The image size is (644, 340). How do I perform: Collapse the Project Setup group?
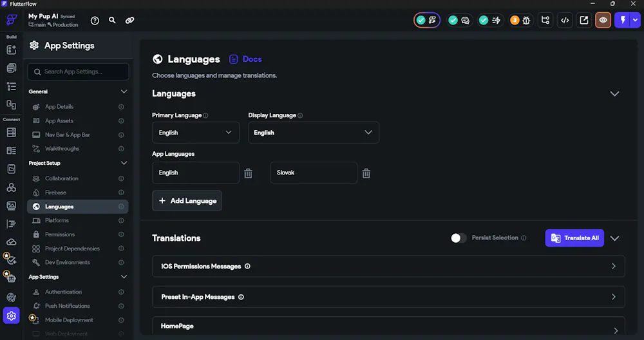point(124,163)
